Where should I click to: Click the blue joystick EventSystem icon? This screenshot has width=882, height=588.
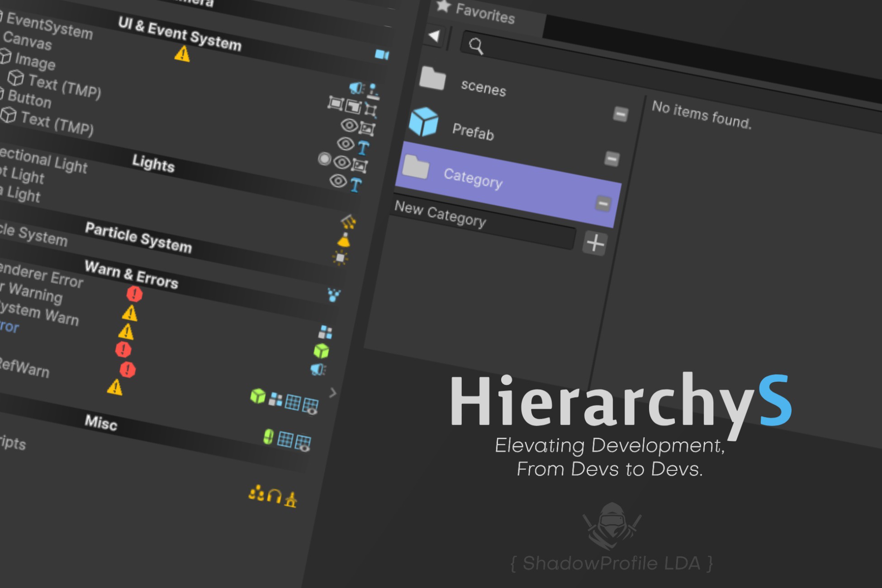pos(373,91)
